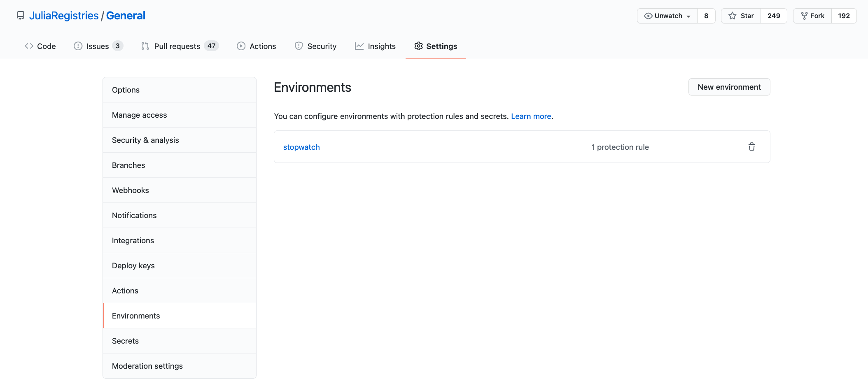Click the Fork icon
The image size is (868, 386).
[803, 16]
